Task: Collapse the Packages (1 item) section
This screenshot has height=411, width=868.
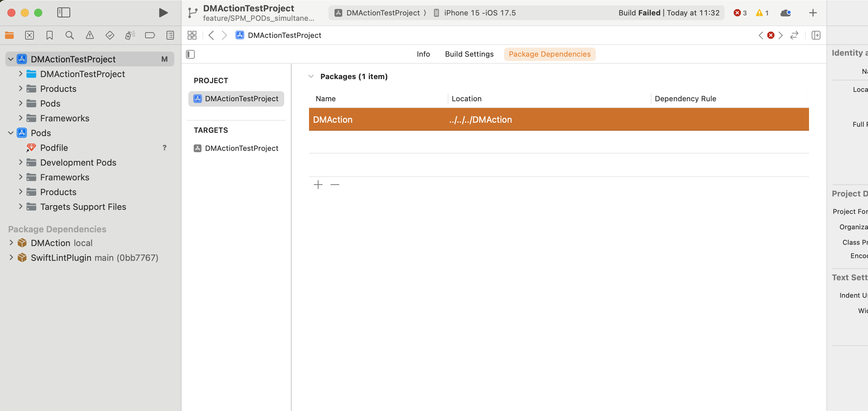Action: (x=311, y=76)
